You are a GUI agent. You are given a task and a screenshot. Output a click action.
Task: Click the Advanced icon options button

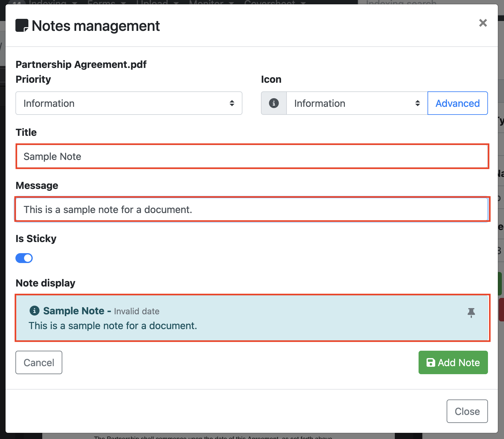point(457,103)
